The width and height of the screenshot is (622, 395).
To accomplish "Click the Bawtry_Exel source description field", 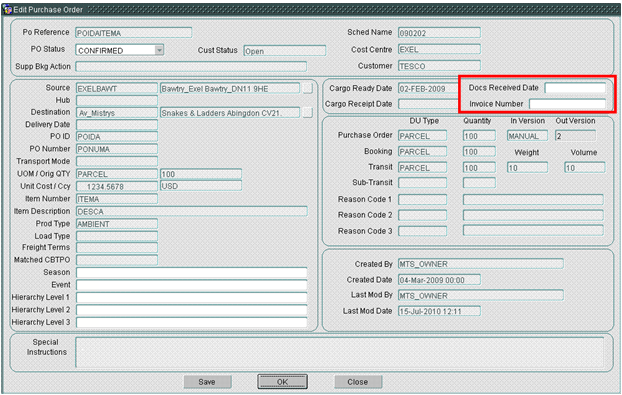I will tap(230, 88).
